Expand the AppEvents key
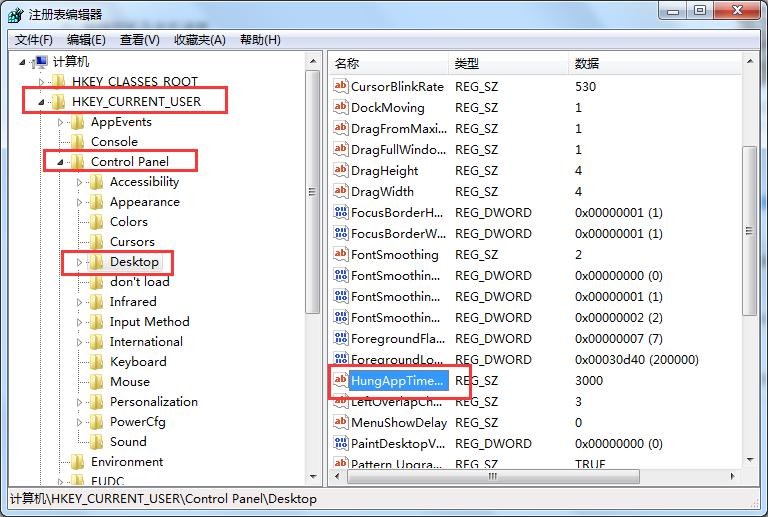 click(x=61, y=122)
